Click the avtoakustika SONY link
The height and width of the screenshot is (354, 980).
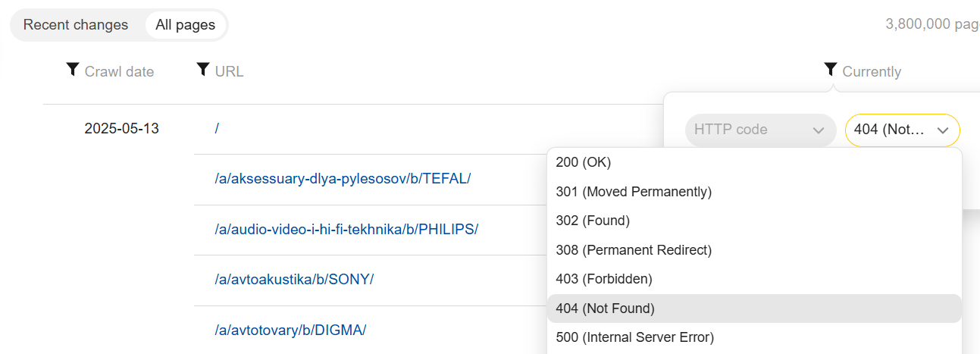pos(294,279)
